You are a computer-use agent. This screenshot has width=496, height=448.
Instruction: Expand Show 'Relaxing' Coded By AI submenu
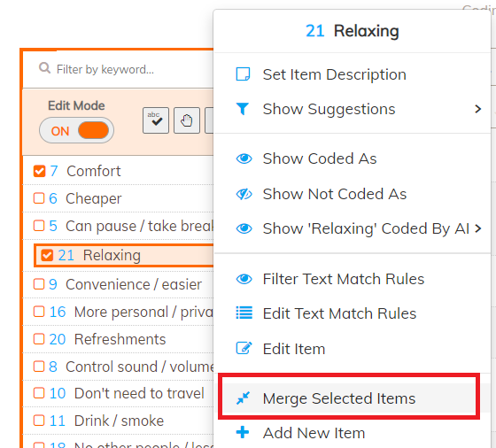477,228
